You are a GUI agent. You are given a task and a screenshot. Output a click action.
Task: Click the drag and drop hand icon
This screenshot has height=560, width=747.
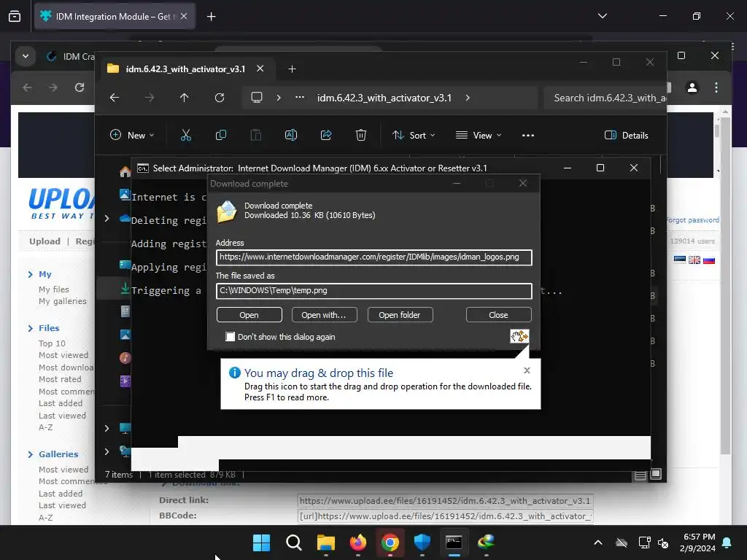(519, 336)
